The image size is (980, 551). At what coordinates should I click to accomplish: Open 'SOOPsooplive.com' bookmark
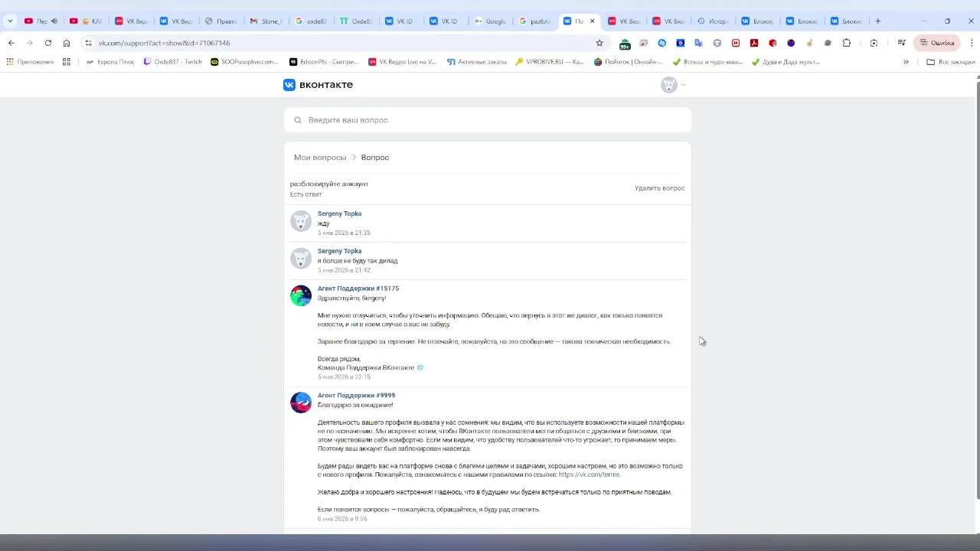[244, 61]
